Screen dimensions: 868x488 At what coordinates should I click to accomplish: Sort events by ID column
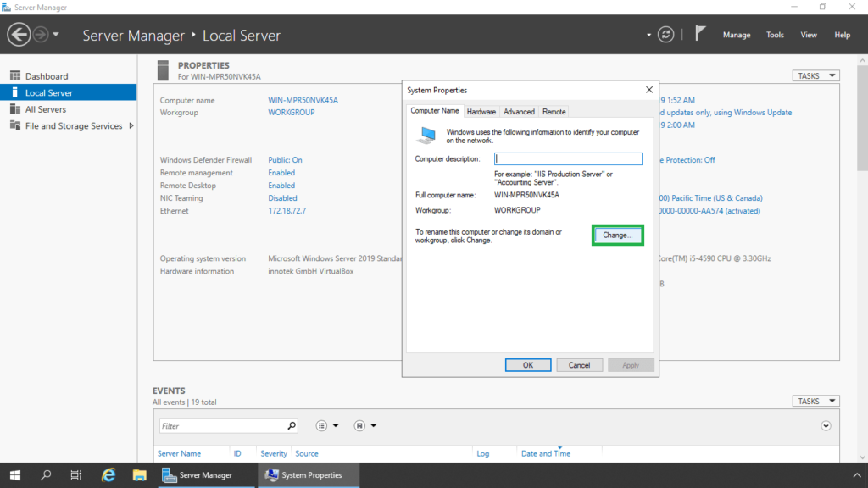point(237,454)
